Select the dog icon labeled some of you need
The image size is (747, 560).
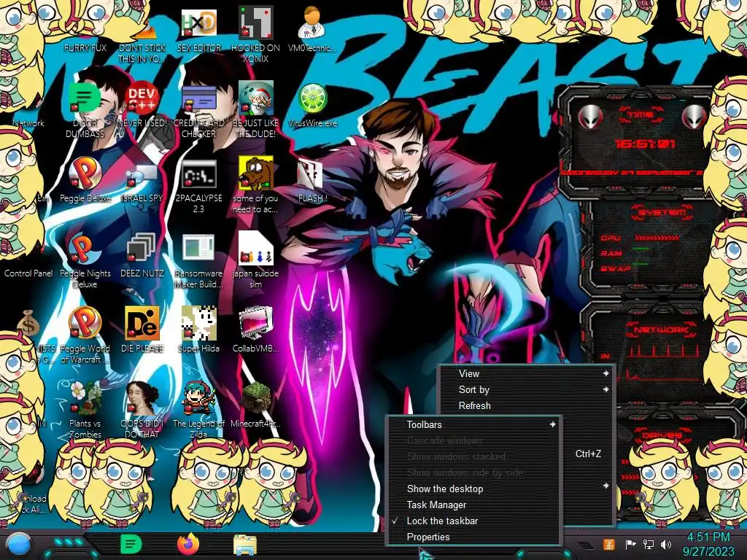[256, 186]
